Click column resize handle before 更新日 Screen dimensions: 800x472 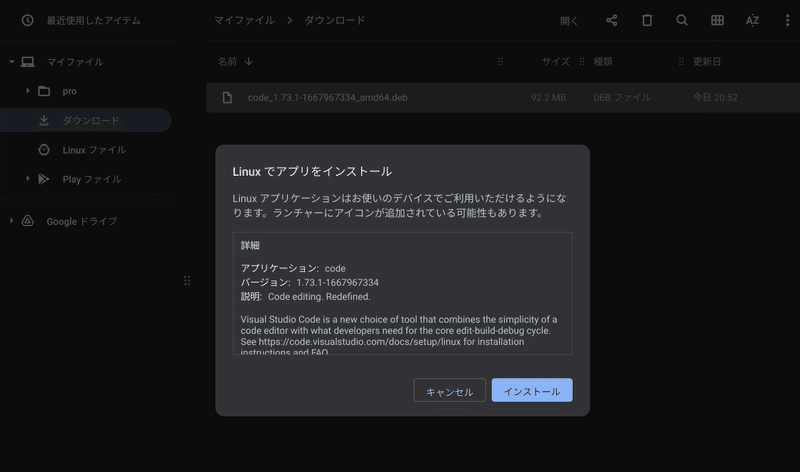coord(681,62)
